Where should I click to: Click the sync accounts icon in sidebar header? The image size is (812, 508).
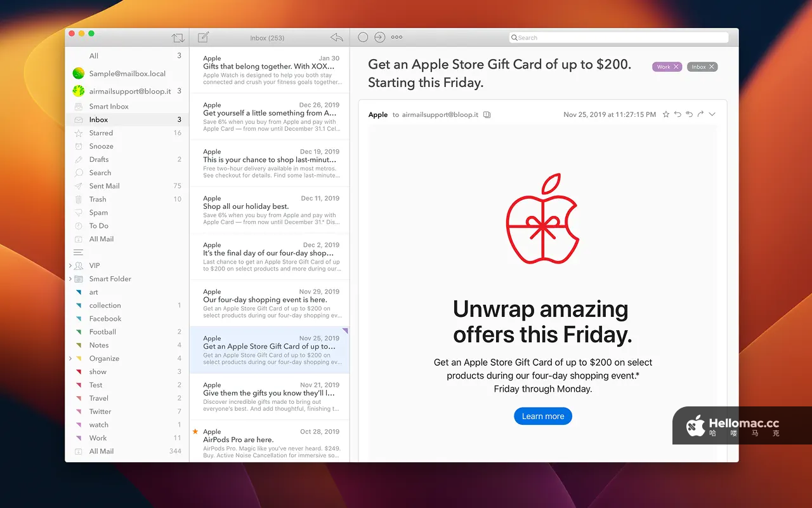point(178,38)
